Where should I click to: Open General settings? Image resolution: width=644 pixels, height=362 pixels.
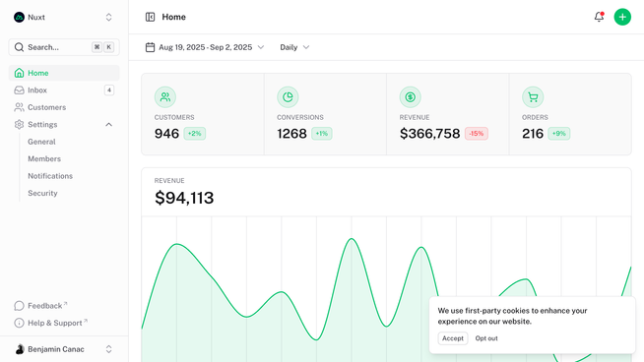41,142
